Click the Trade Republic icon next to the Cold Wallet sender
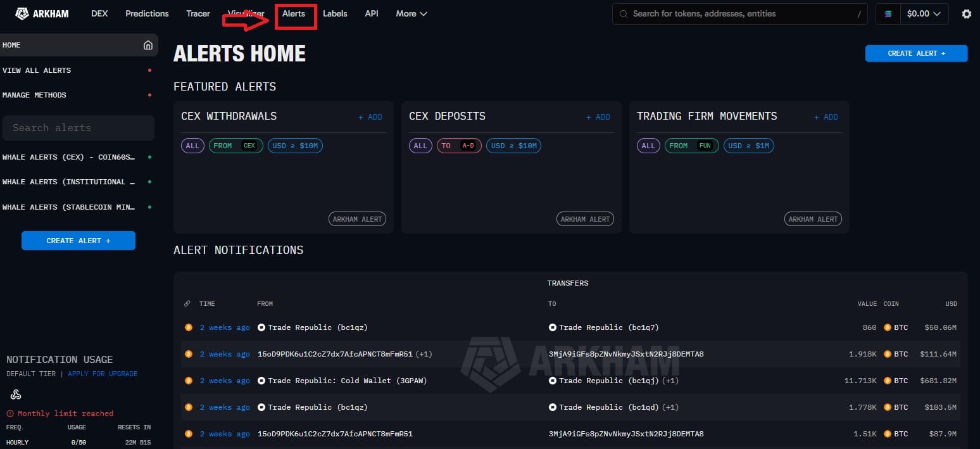 point(261,381)
